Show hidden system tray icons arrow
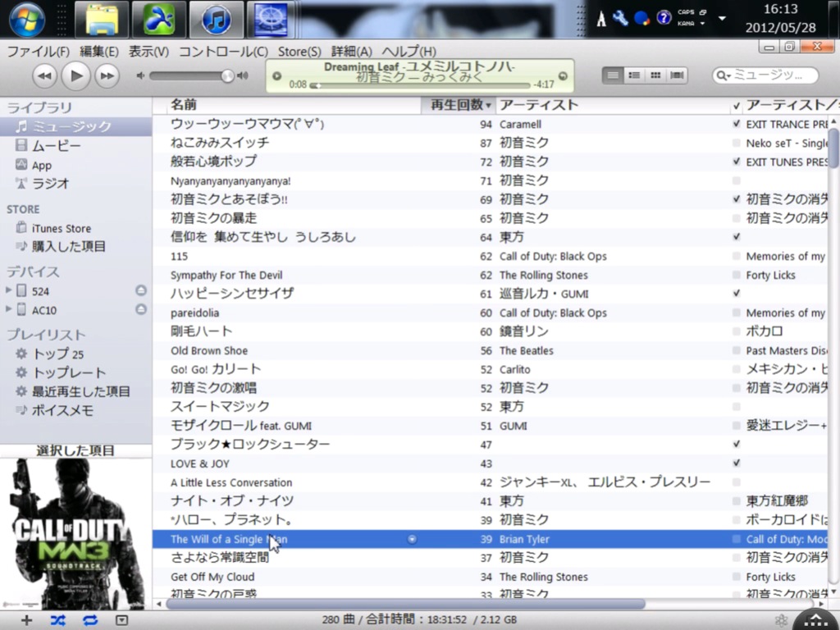This screenshot has height=630, width=840. (722, 18)
